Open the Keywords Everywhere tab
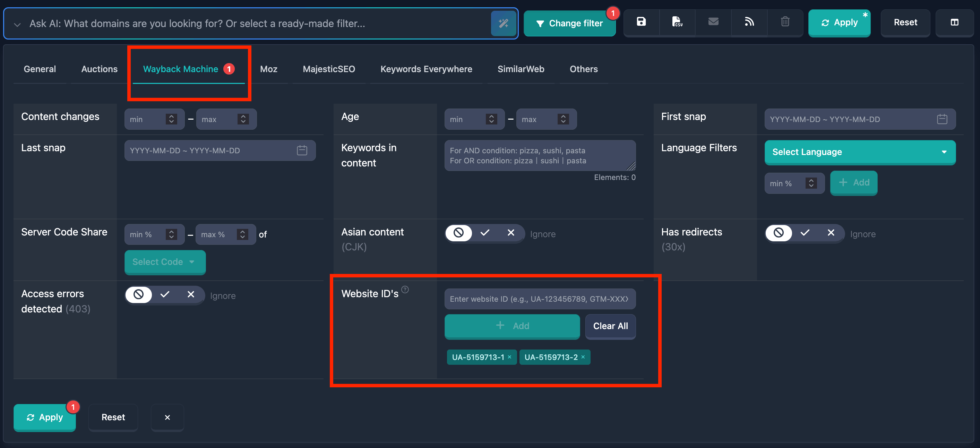The height and width of the screenshot is (448, 980). coord(426,69)
